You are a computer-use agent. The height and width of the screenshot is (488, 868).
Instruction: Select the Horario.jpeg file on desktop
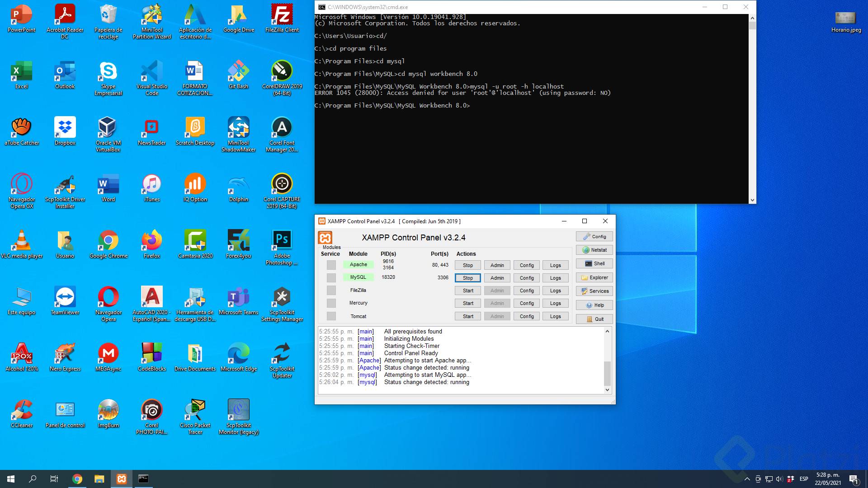tap(846, 21)
